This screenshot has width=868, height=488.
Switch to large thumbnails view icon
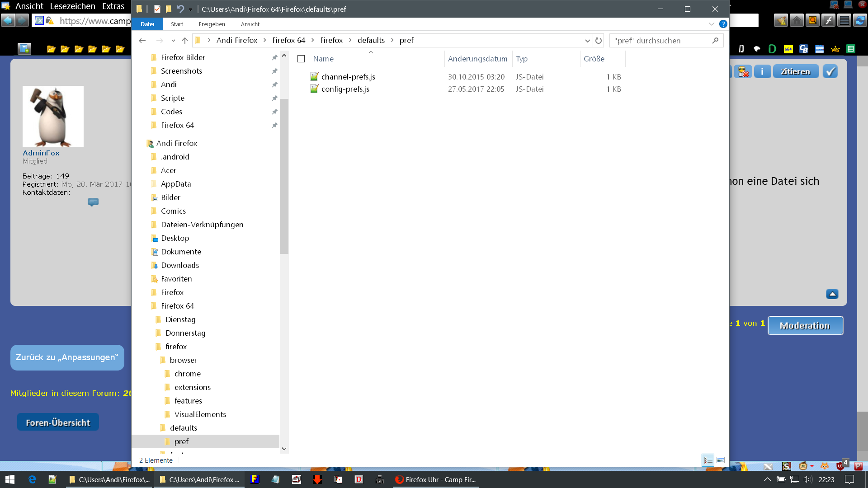click(x=721, y=460)
